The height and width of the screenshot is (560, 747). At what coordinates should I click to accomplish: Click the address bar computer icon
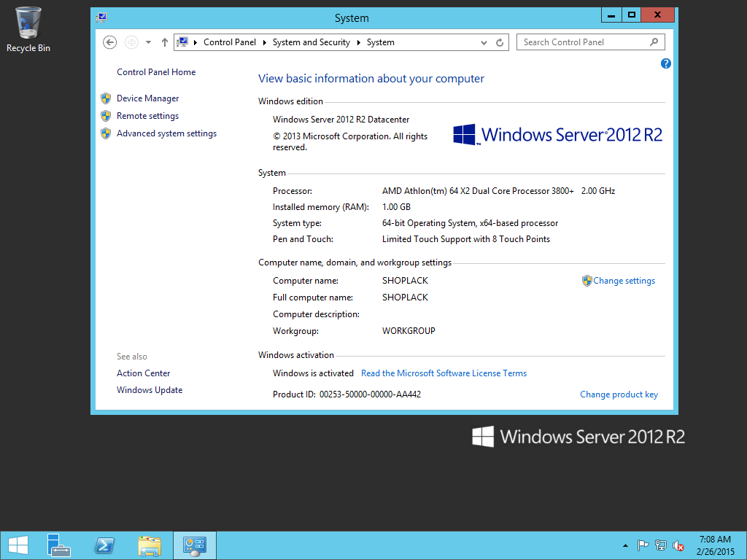coord(182,42)
